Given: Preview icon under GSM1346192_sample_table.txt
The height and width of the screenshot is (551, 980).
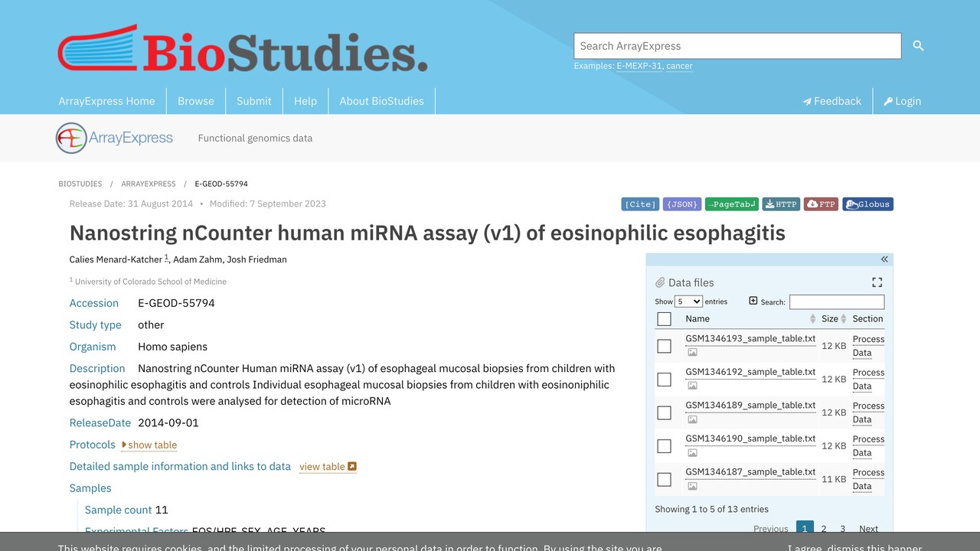Looking at the screenshot, I should [x=692, y=386].
